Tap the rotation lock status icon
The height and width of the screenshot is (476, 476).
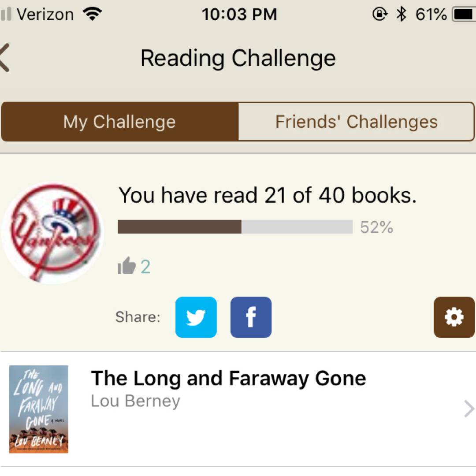pyautogui.click(x=379, y=15)
